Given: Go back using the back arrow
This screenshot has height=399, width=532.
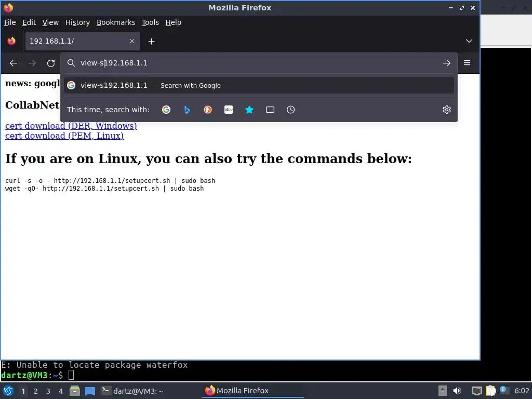Looking at the screenshot, I should coord(13,63).
